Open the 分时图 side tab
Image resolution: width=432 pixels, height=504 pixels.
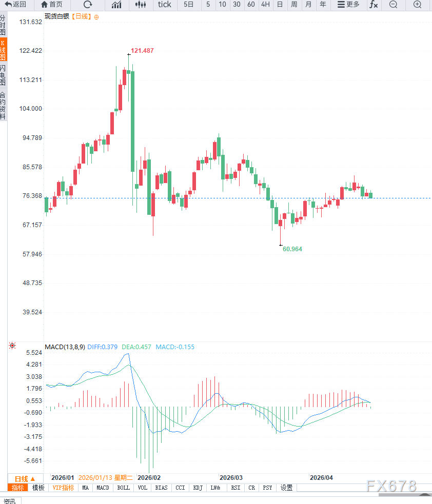[x=3, y=25]
